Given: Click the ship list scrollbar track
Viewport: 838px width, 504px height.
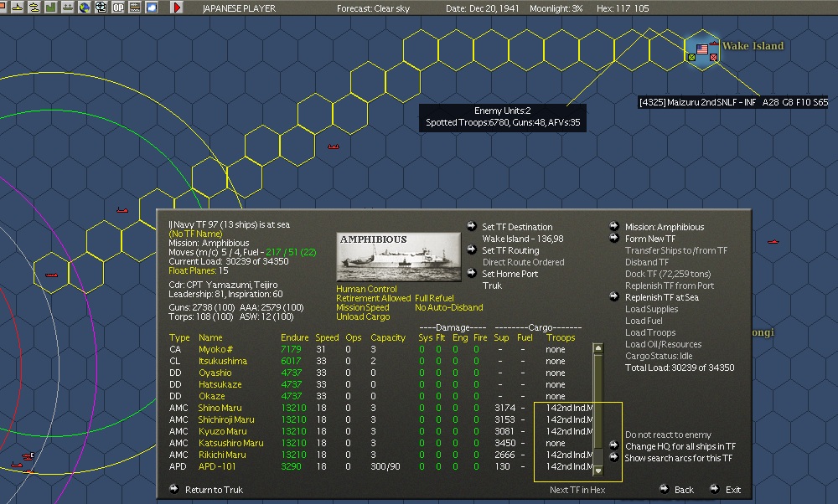Looking at the screenshot, I should (x=598, y=409).
